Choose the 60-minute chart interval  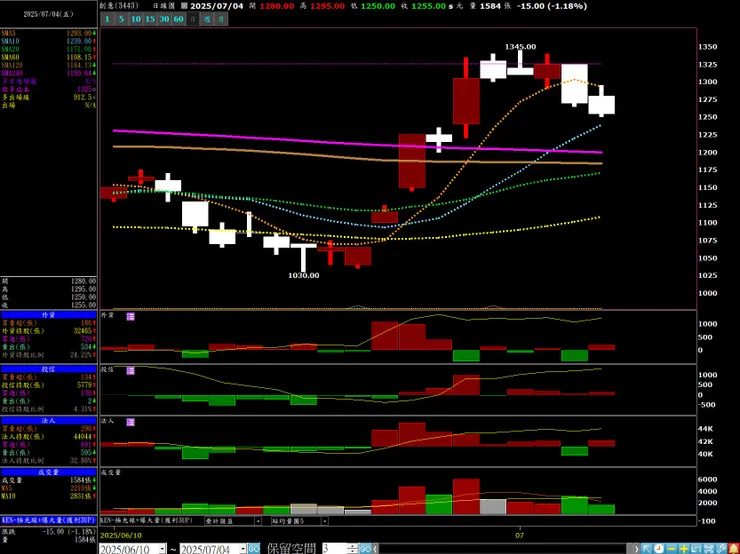click(178, 19)
